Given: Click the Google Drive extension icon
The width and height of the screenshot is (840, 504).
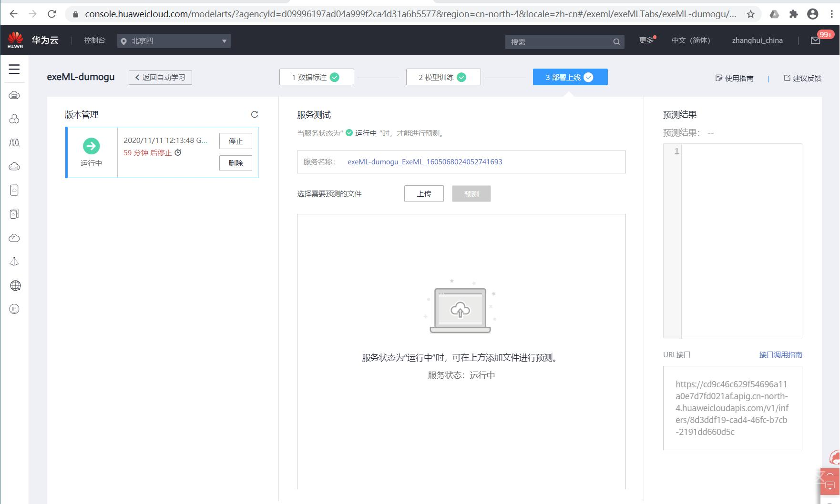Looking at the screenshot, I should [774, 14].
